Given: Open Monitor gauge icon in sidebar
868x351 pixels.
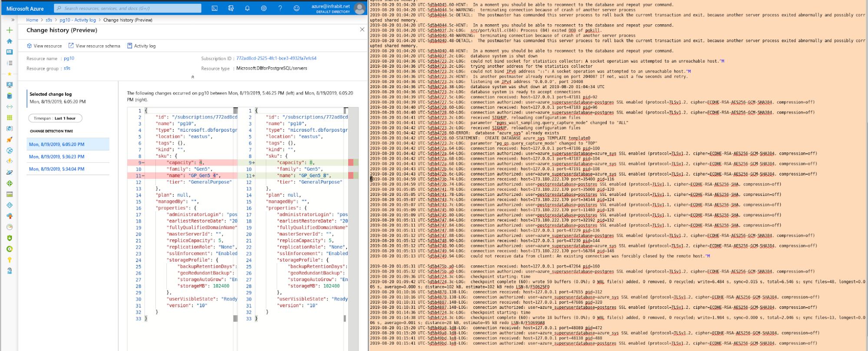Looking at the screenshot, I should click(10, 227).
